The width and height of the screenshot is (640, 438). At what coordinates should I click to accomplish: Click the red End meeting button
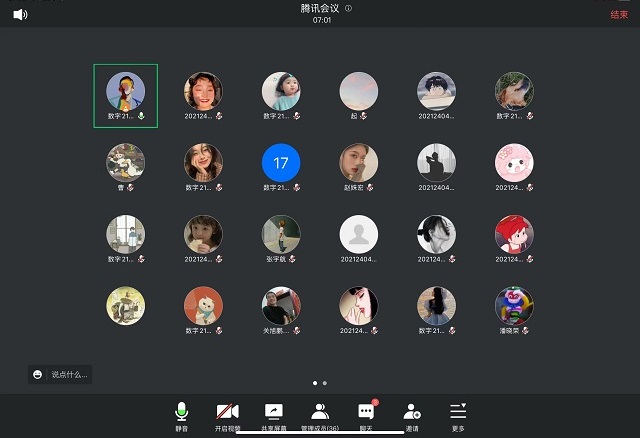click(x=619, y=14)
